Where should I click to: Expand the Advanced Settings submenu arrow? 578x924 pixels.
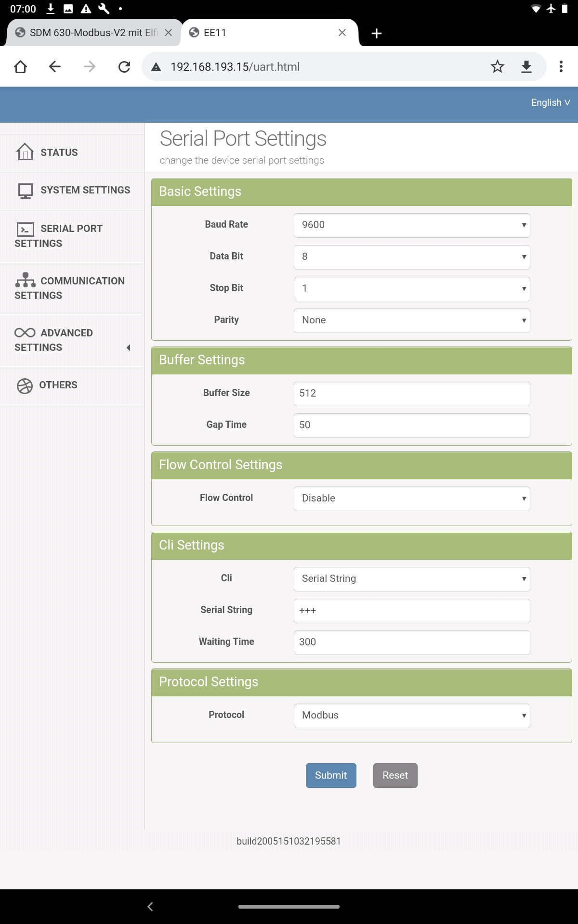click(x=128, y=347)
